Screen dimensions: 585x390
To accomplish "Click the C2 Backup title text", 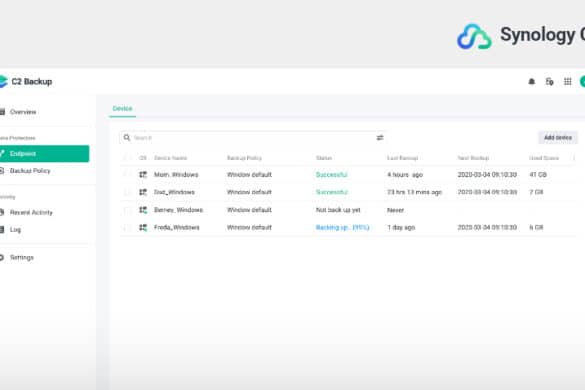I will pyautogui.click(x=32, y=81).
